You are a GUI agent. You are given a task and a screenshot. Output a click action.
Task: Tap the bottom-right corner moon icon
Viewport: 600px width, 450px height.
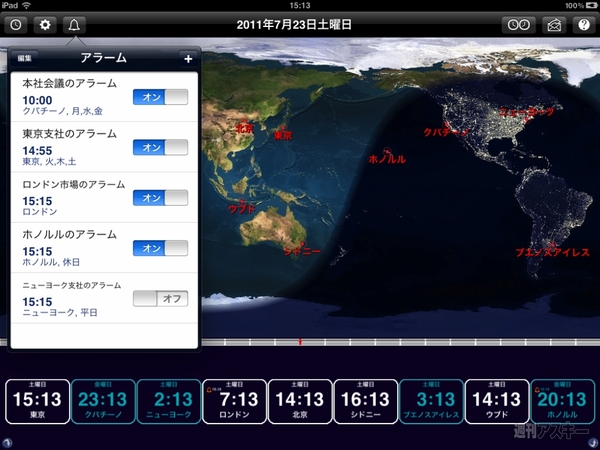tap(593, 443)
